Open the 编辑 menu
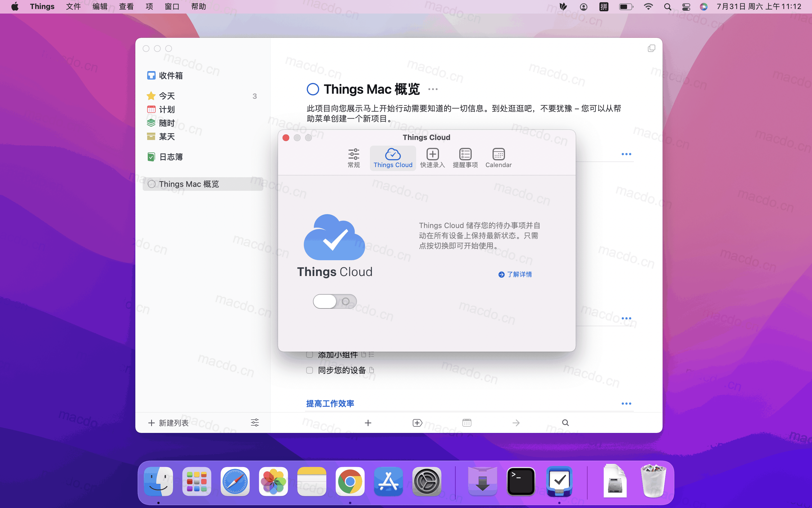This screenshot has height=508, width=812. coord(100,7)
